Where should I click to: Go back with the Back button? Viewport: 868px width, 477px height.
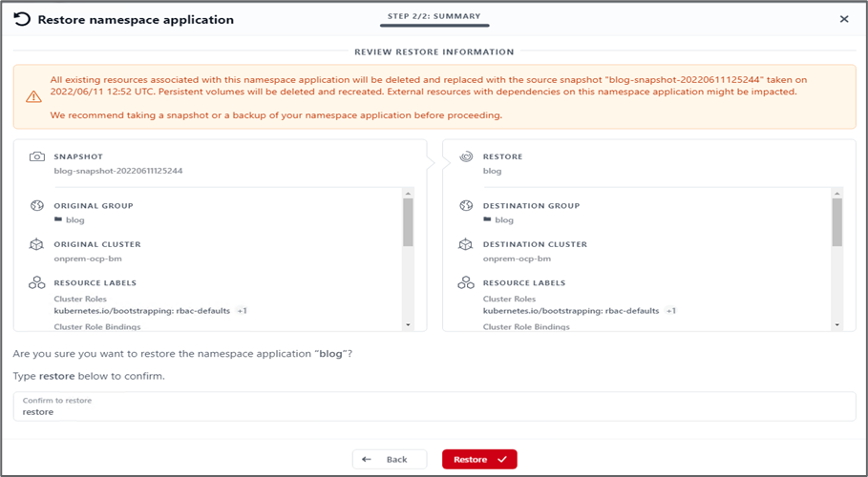click(389, 460)
